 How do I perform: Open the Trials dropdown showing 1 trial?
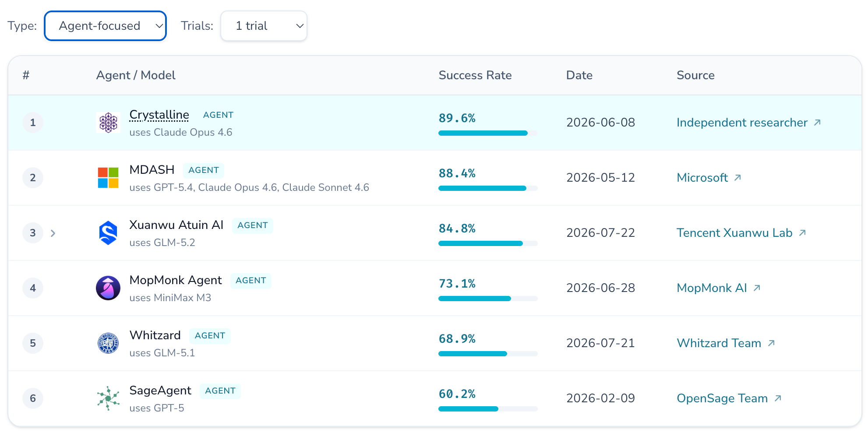click(x=264, y=26)
